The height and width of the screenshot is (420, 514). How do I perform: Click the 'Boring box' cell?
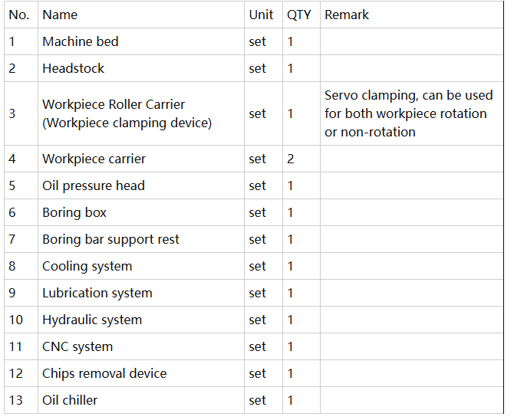[x=141, y=212]
